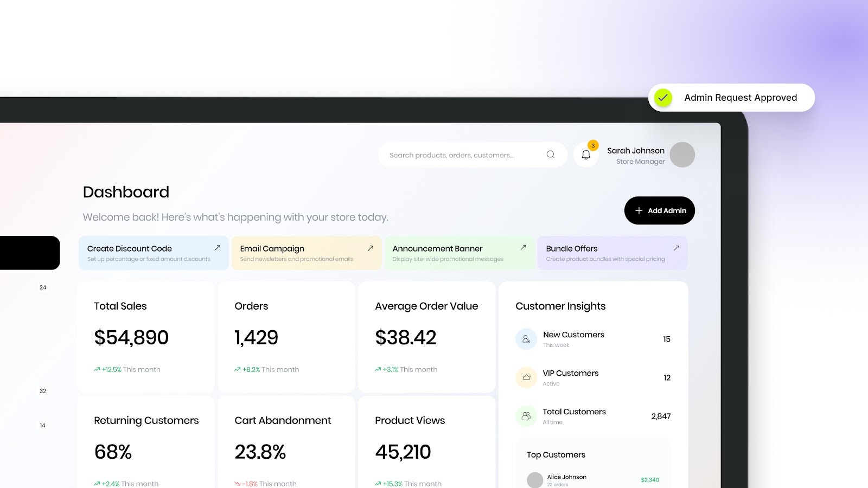Click the VIP Customers crown icon
This screenshot has width=868, height=488.
(x=525, y=377)
